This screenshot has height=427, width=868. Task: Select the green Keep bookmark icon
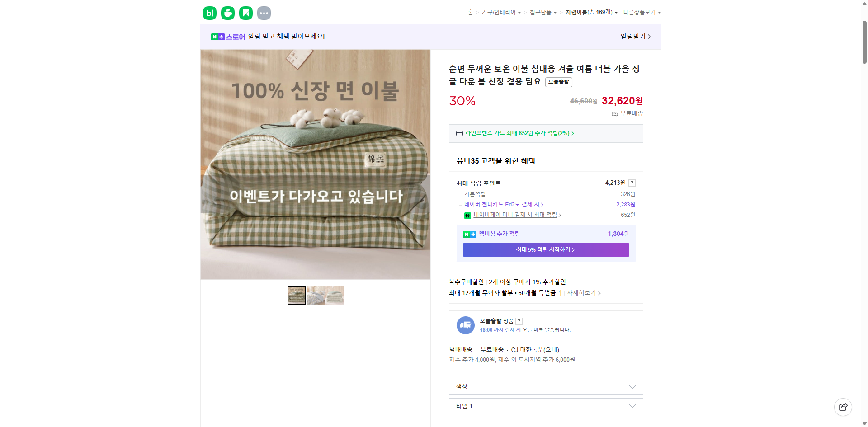(245, 13)
